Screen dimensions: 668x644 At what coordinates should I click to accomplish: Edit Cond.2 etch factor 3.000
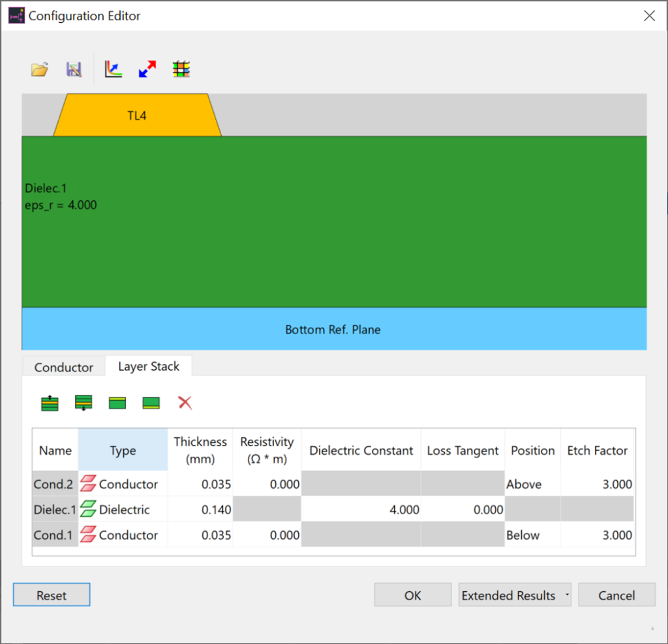pos(598,483)
